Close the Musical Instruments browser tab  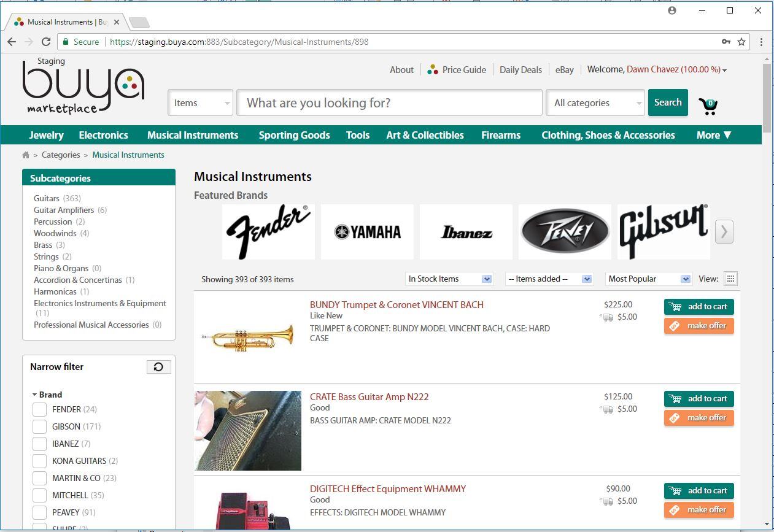coord(117,22)
